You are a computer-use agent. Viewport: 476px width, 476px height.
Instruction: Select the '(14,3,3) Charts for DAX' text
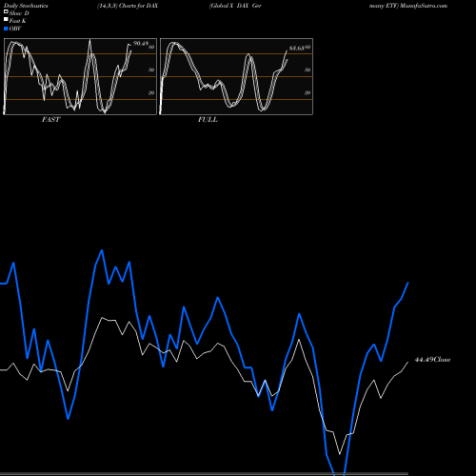[128, 6]
